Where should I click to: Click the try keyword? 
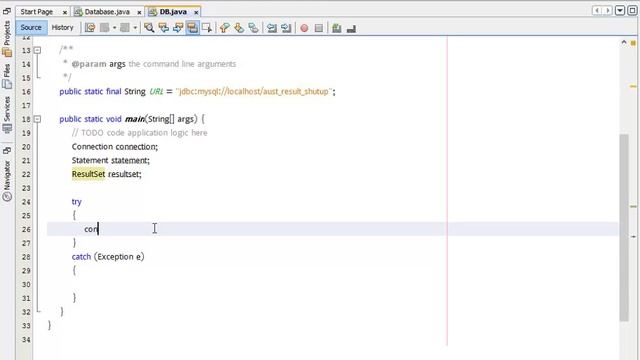(76, 202)
